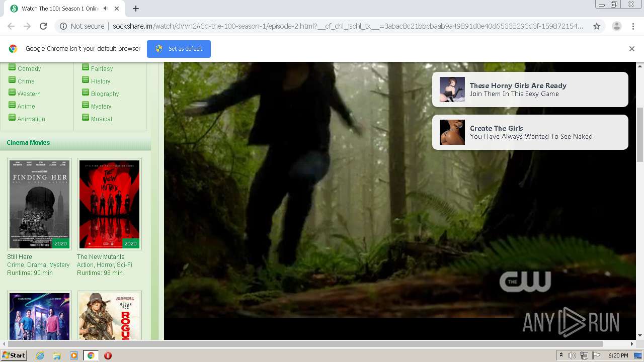
Task: Open the red Opera taskbar icon
Action: [x=108, y=355]
